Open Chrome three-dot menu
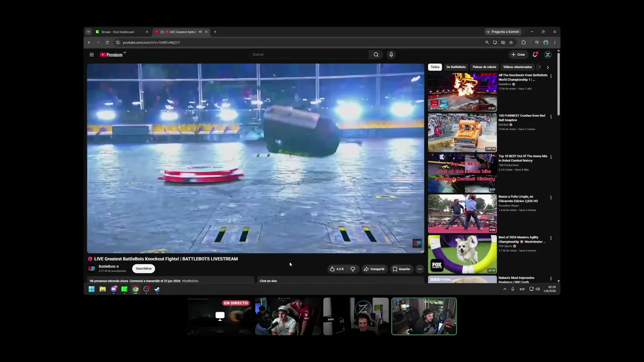 pyautogui.click(x=554, y=42)
